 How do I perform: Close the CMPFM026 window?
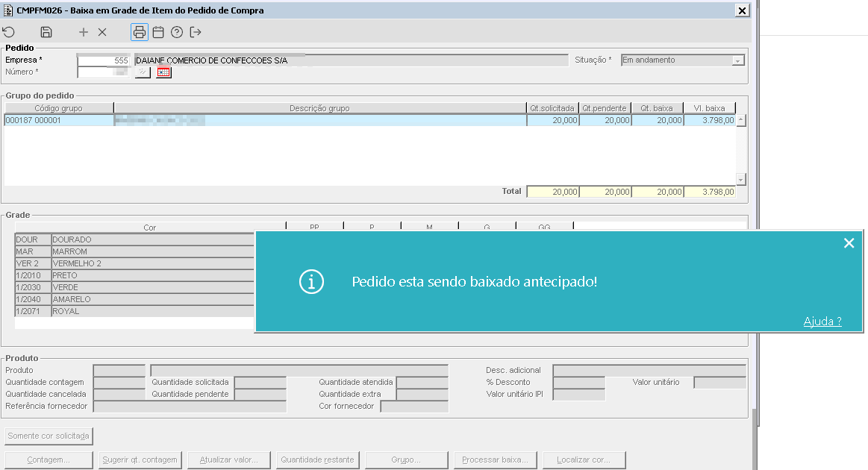point(743,10)
